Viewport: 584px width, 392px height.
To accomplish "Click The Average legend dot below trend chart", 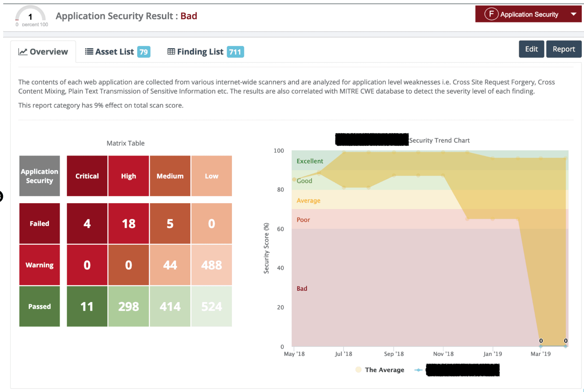I will pyautogui.click(x=359, y=370).
